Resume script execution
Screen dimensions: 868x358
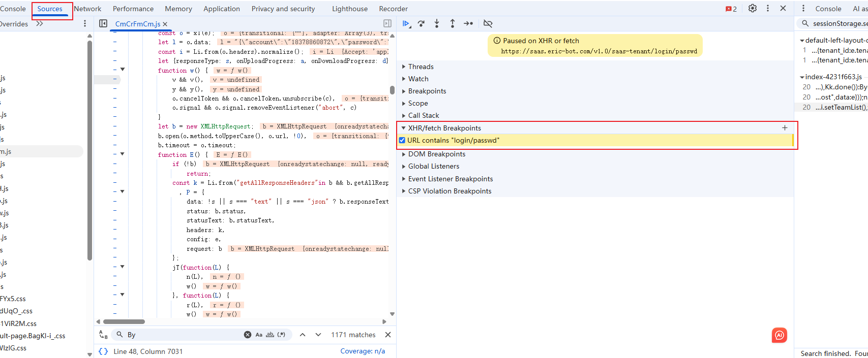click(x=406, y=23)
